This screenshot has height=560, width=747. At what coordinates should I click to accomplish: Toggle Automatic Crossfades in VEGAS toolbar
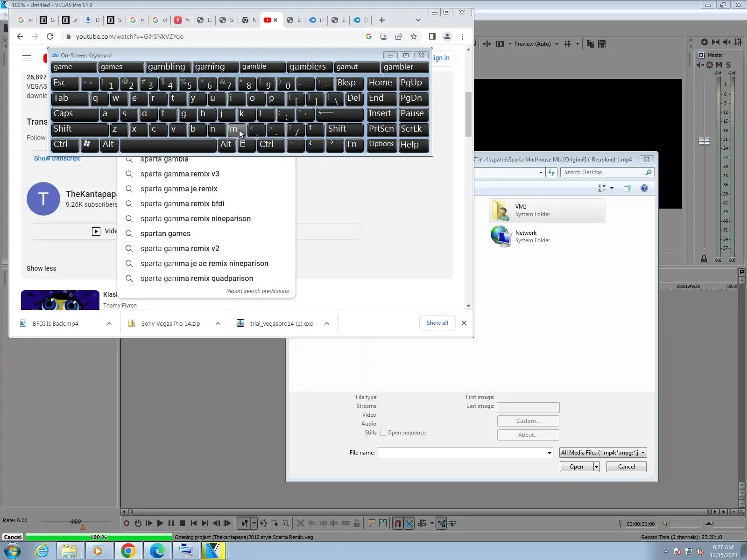click(x=409, y=524)
